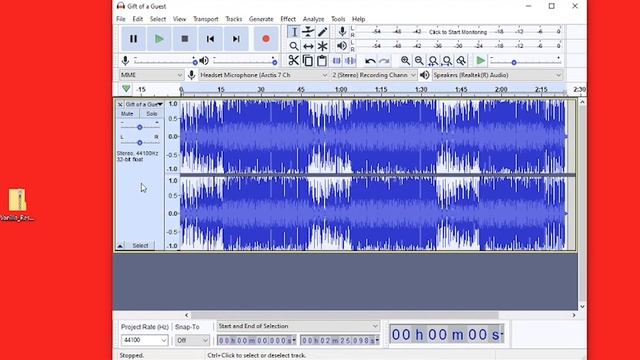The height and width of the screenshot is (360, 640).
Task: Open the View menu
Action: (179, 19)
